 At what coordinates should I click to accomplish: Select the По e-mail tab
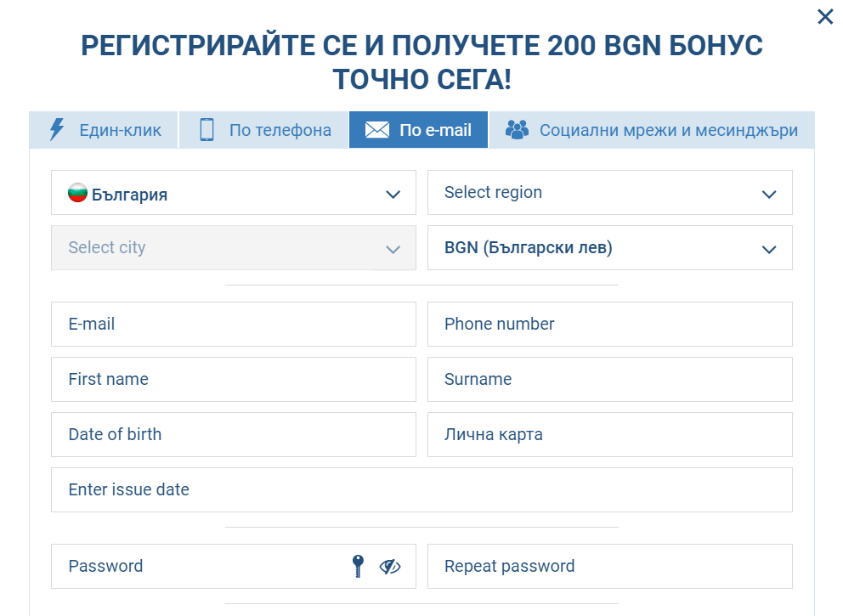click(418, 129)
